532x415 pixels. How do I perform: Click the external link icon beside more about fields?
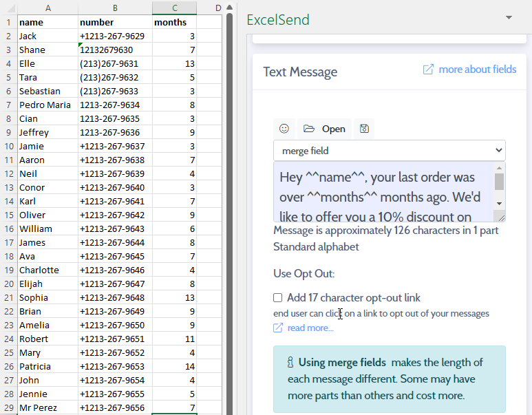pos(428,70)
